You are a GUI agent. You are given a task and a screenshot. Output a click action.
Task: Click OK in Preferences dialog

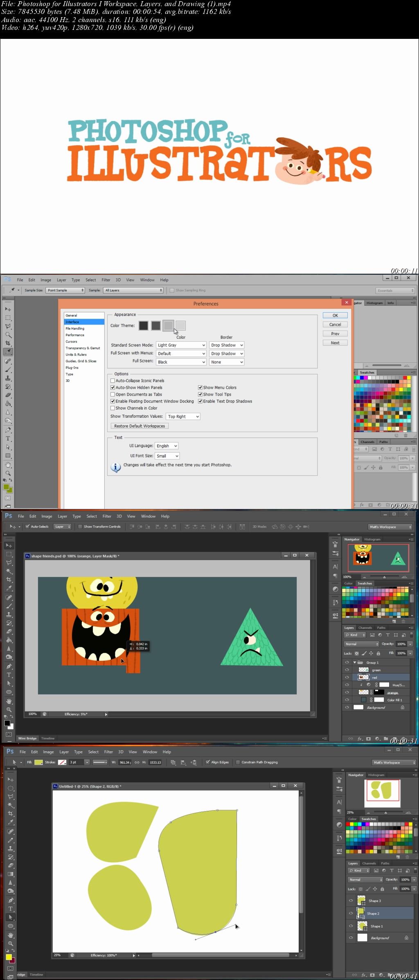(335, 315)
